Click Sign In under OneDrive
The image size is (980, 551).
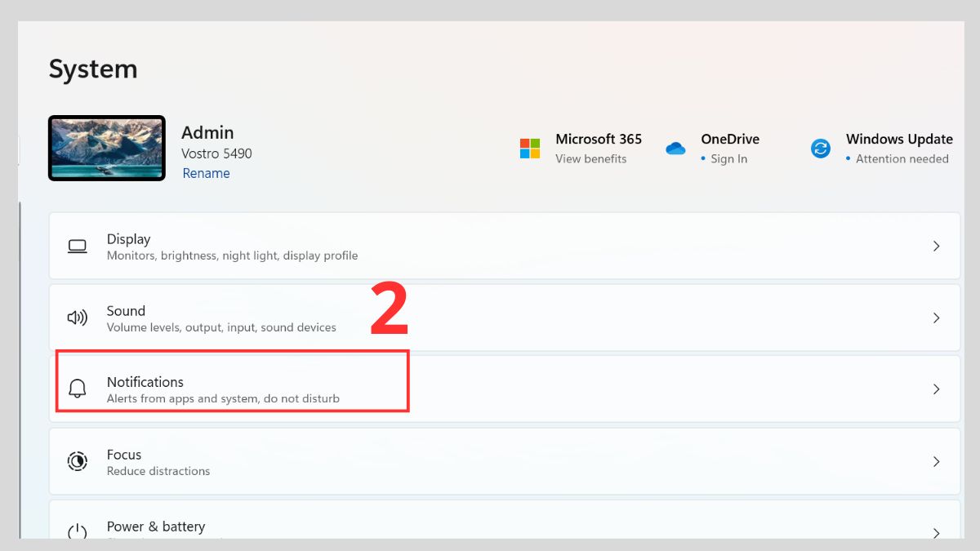click(x=728, y=159)
